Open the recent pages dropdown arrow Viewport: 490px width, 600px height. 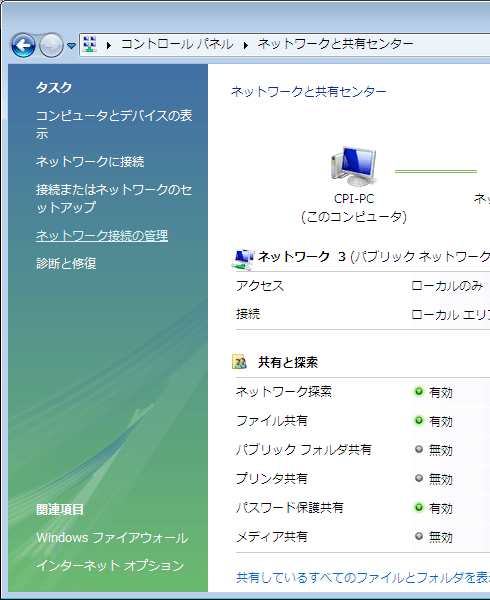tap(71, 46)
